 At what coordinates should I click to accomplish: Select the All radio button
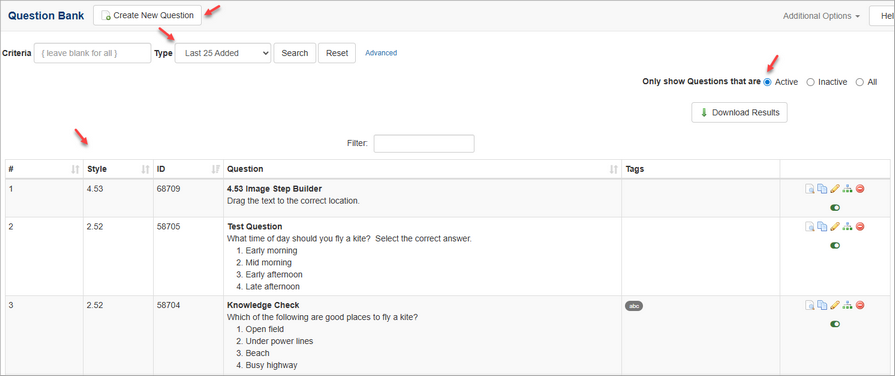pos(860,82)
